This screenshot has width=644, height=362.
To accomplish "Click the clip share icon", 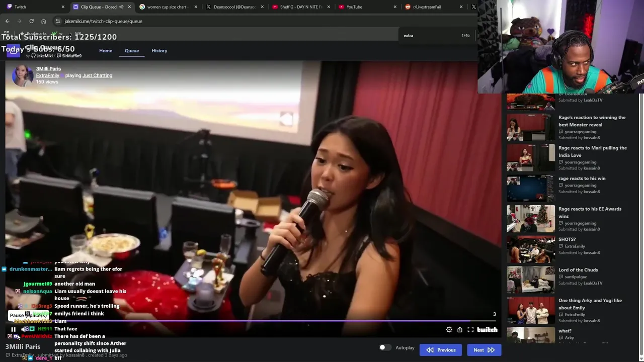I will click(x=460, y=330).
